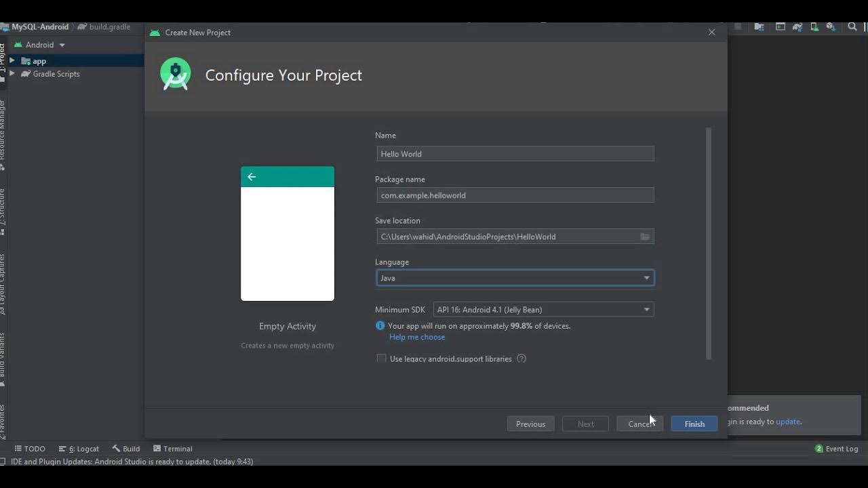Click the Name field containing Hello World
This screenshot has width=868, height=488.
[515, 154]
